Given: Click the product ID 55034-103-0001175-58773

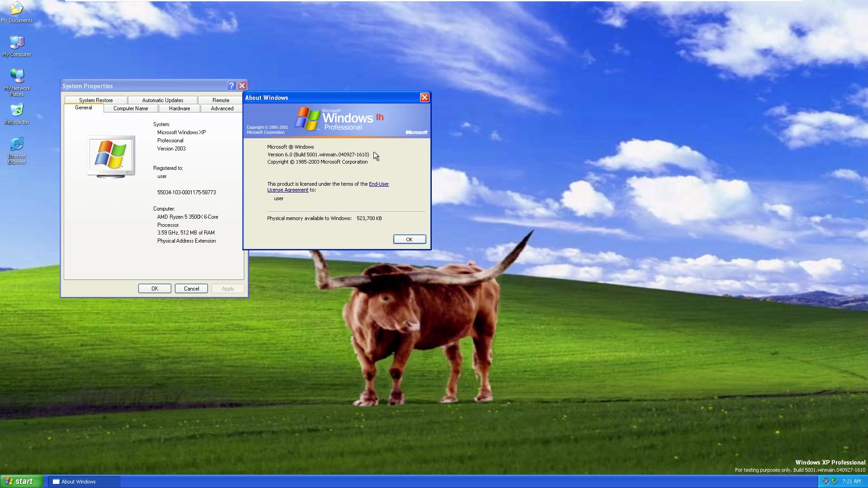Looking at the screenshot, I should coord(186,192).
